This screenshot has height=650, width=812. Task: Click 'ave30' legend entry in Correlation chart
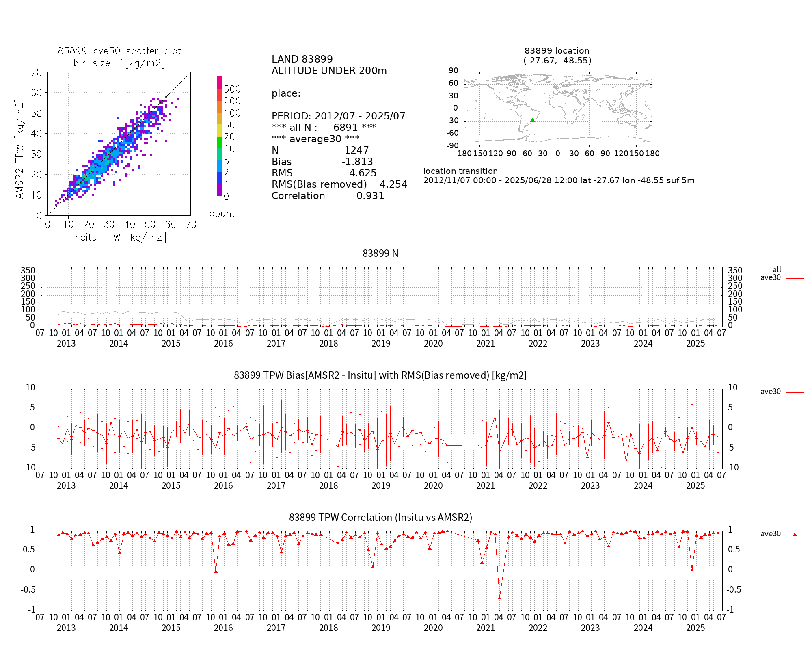coord(782,534)
